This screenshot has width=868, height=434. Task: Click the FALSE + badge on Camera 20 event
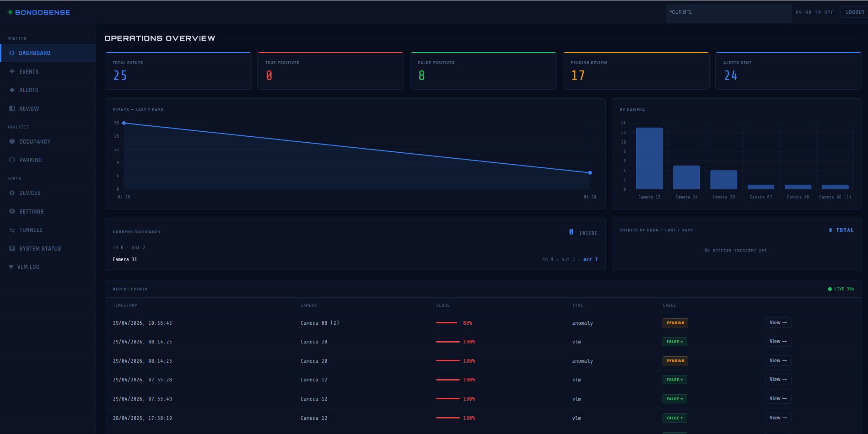coord(674,341)
